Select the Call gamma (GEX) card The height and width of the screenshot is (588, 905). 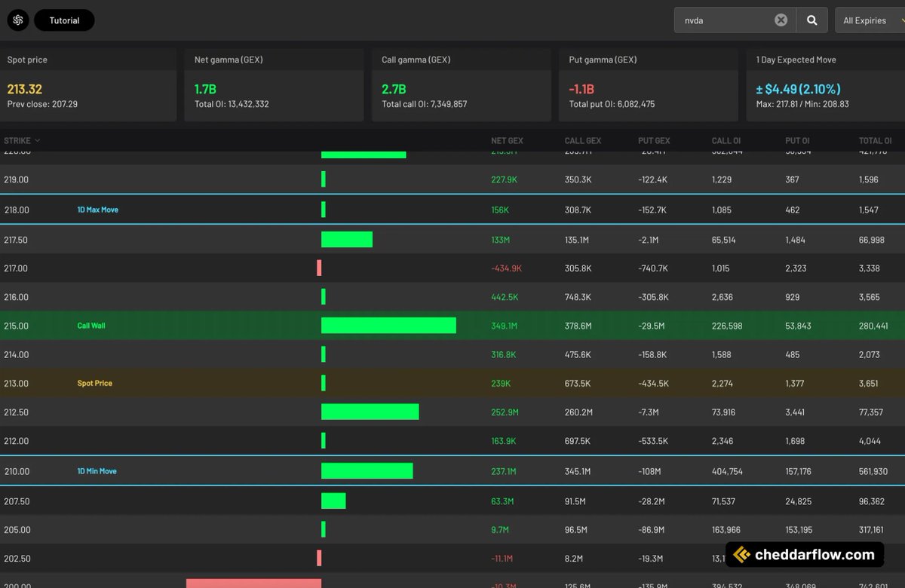click(x=461, y=85)
